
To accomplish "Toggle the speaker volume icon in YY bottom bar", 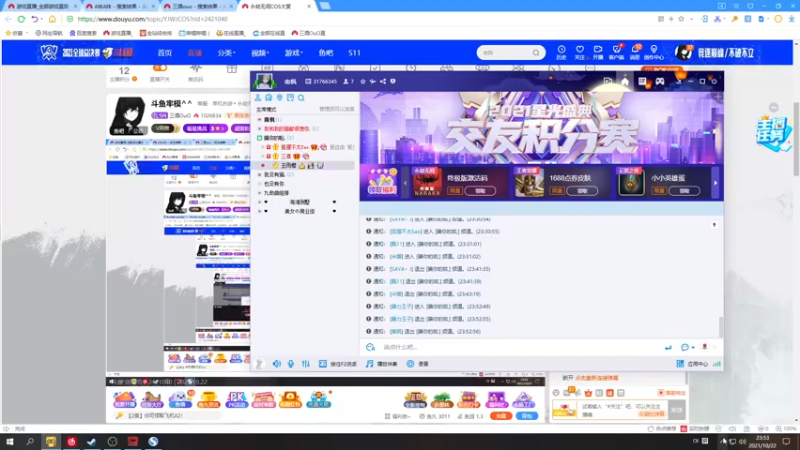I will pyautogui.click(x=277, y=364).
